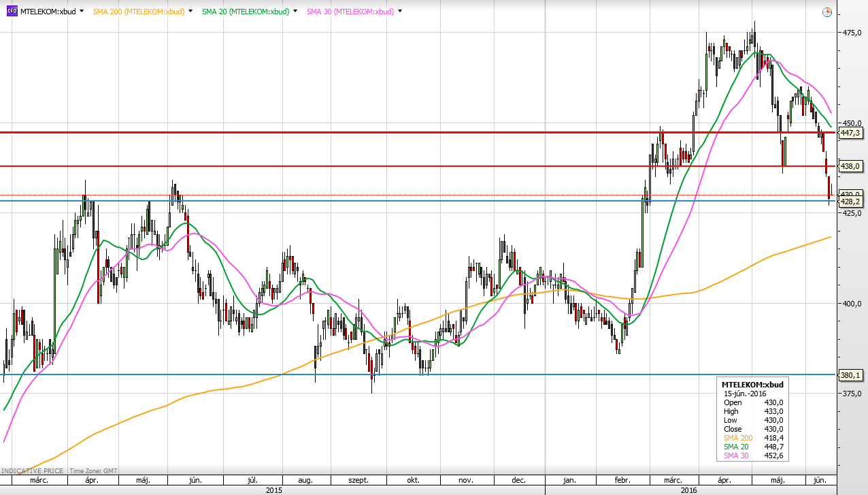Viewport: 868px width, 495px height.
Task: Click the CFD instrument icon
Action: click(12, 12)
